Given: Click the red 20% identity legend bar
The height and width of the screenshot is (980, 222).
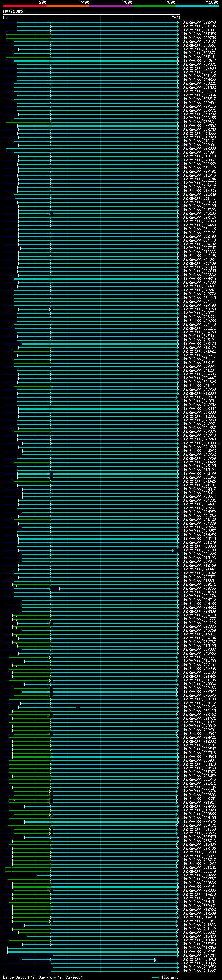Looking at the screenshot, I should [x=25, y=6].
